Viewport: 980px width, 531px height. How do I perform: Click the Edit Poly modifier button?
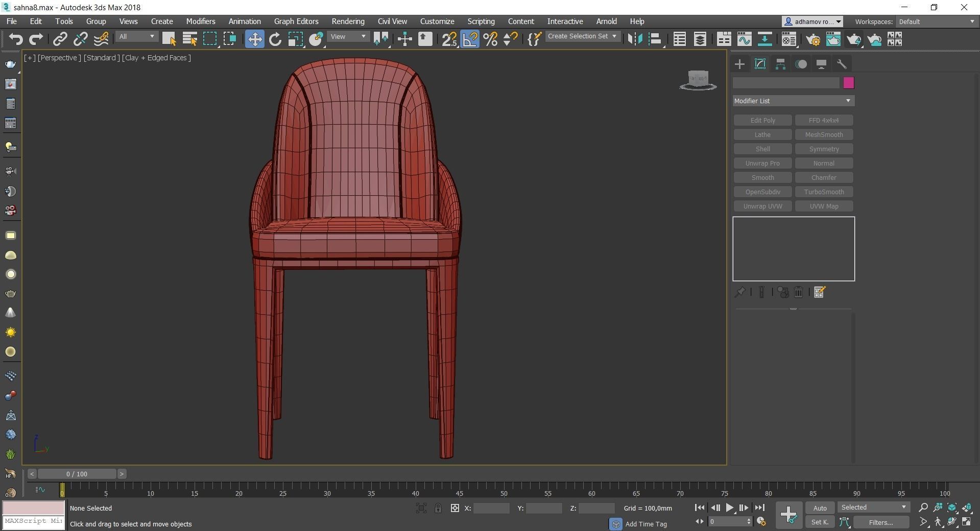coord(762,120)
